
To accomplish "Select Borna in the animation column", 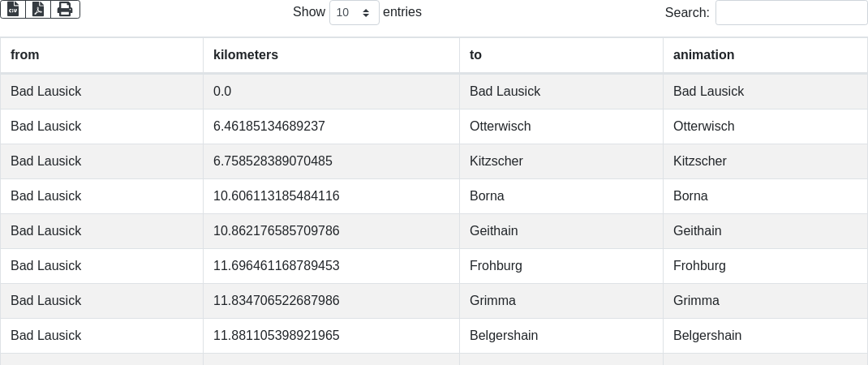I will pyautogui.click(x=690, y=196).
